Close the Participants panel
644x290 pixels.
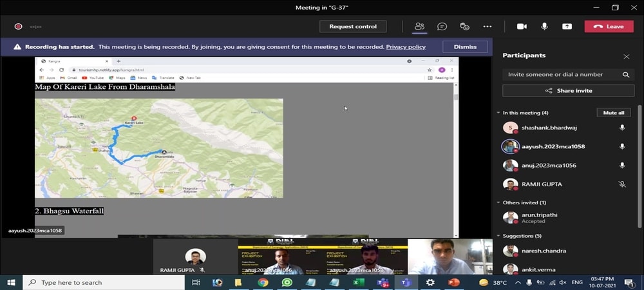(x=626, y=57)
